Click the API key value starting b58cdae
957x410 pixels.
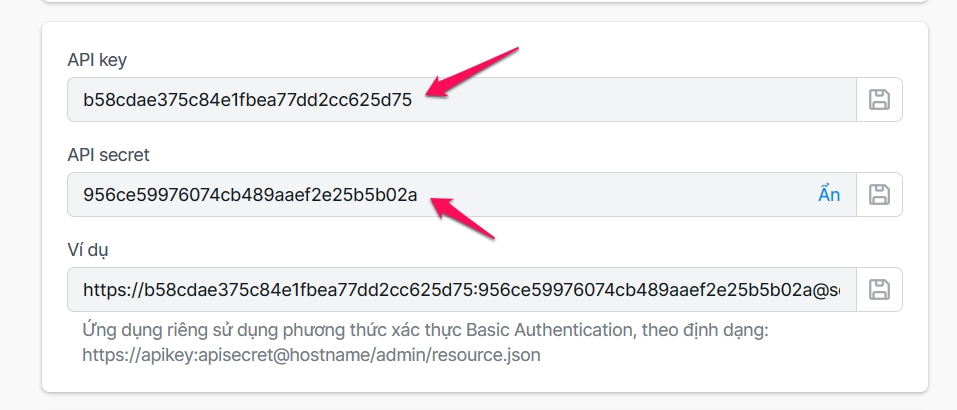(x=247, y=99)
